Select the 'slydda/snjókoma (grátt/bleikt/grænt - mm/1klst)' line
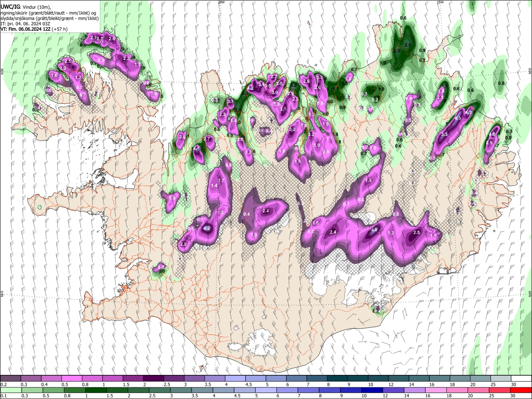This screenshot has height=399, width=532. 49,18
